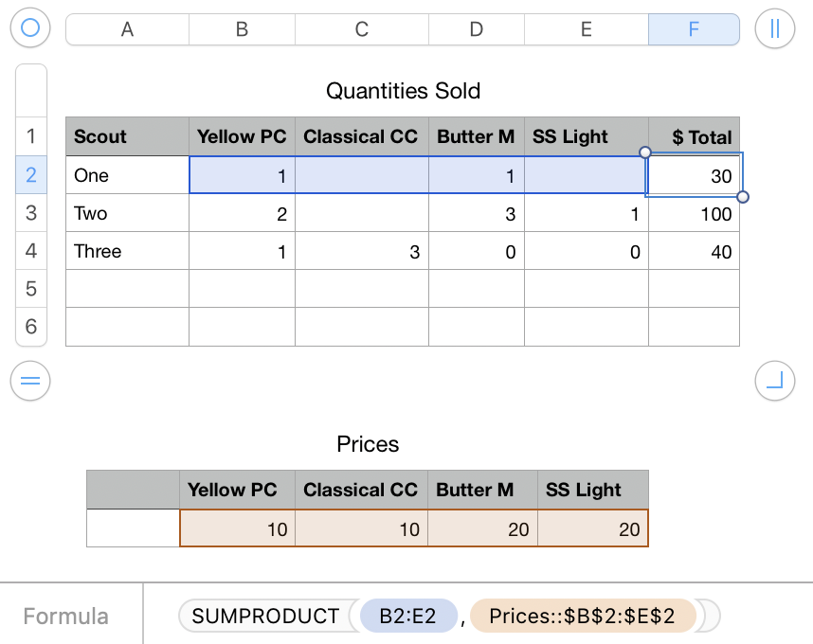Click the Quantities Sold table title

click(403, 91)
